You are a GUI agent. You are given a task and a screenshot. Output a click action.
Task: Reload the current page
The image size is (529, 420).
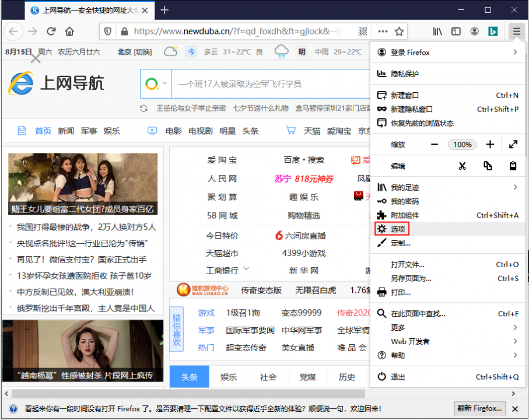pos(51,32)
